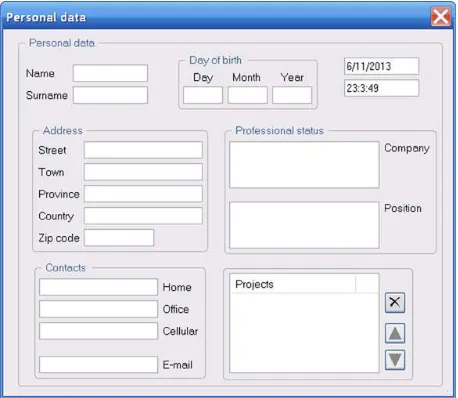
Task: Focus the Office phone field
Action: (98, 309)
